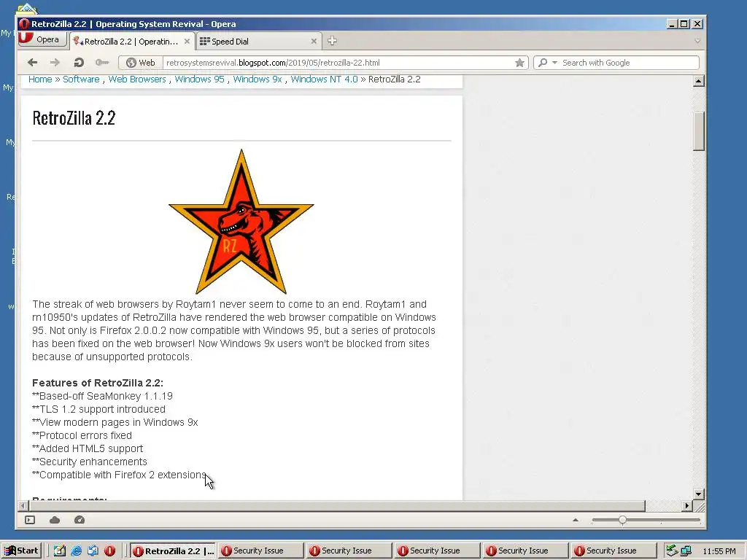
Task: Open the Windows NT 4.0 category link
Action: pos(325,79)
